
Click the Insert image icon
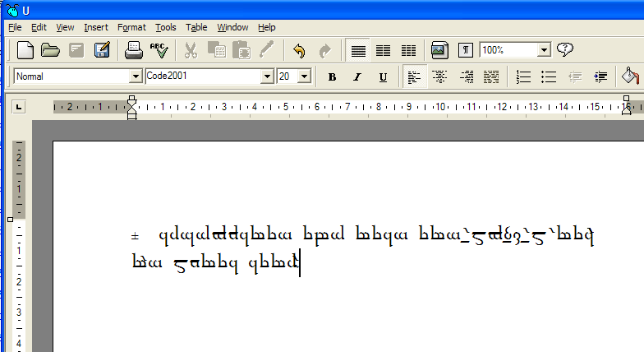click(x=439, y=50)
